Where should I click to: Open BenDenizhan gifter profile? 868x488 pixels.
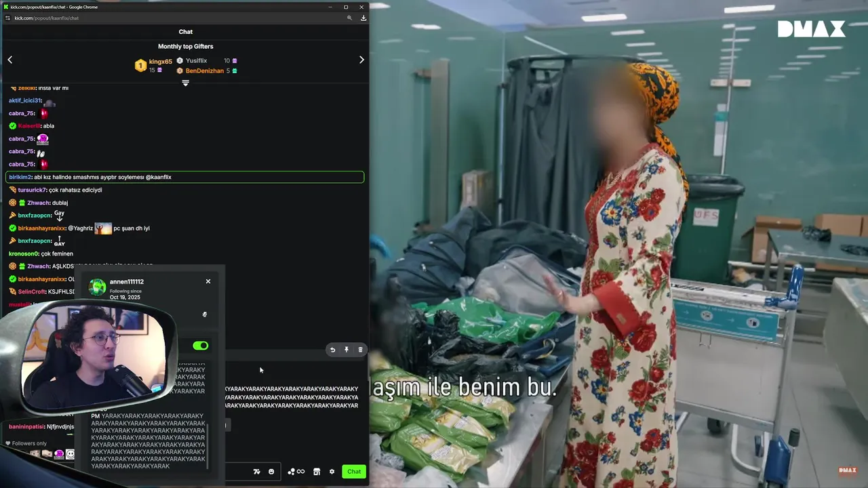pos(205,70)
